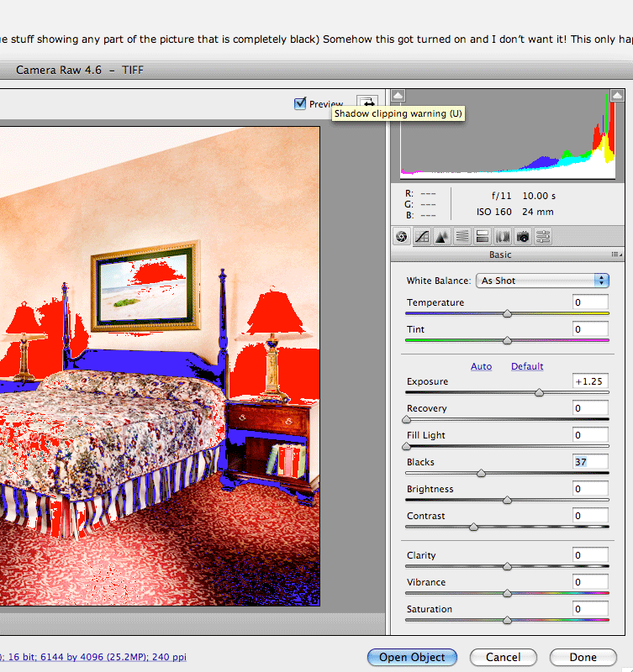Open the Camera Calibration panel tab
This screenshot has height=672, width=633.
[523, 237]
